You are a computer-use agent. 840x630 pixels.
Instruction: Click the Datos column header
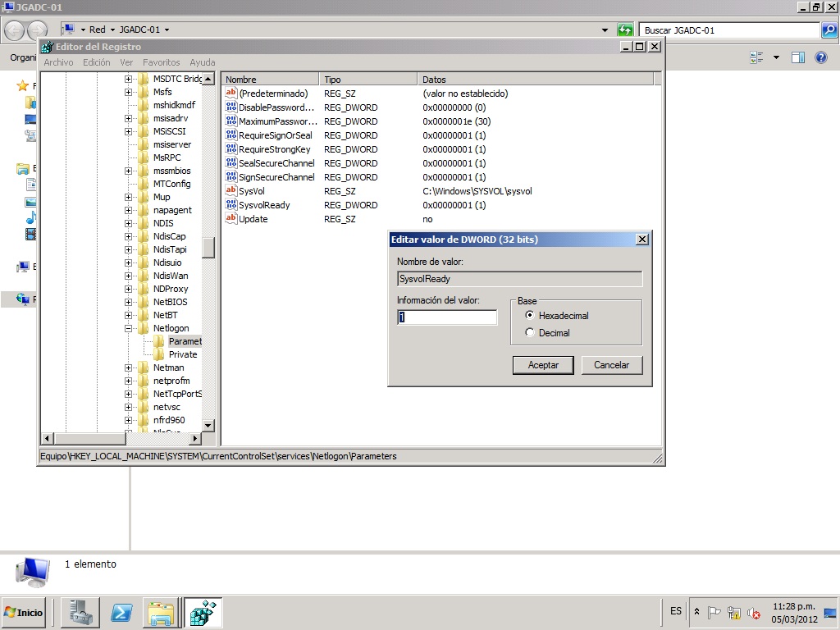(x=536, y=80)
